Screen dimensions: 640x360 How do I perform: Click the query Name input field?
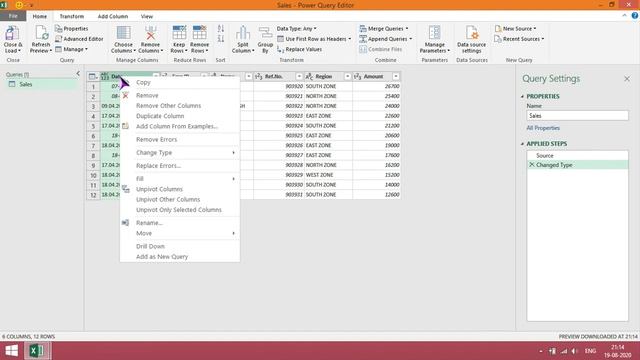(577, 116)
